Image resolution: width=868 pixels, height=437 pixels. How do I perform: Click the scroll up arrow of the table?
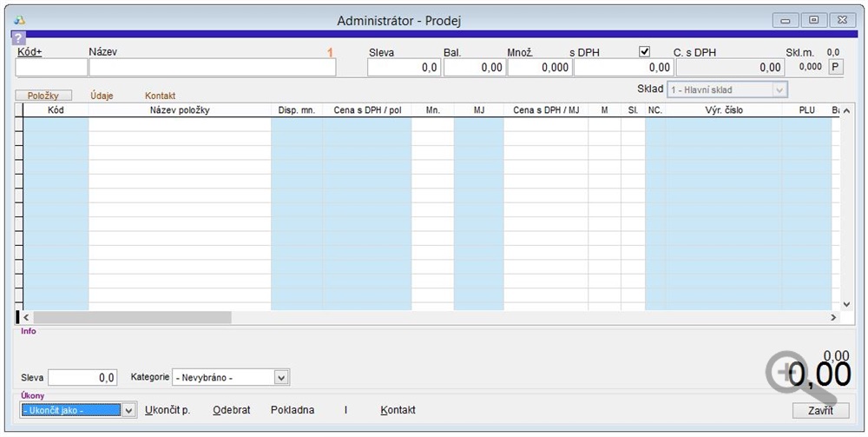[x=846, y=111]
